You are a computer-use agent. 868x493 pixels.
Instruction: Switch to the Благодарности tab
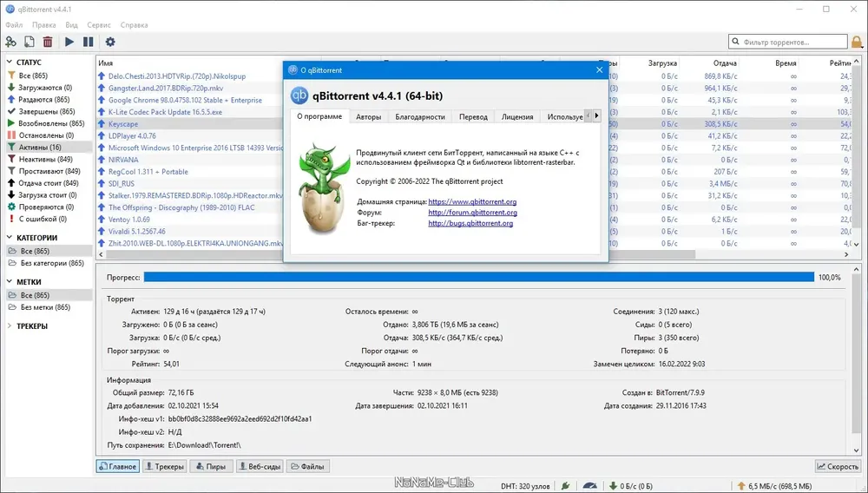pos(420,117)
